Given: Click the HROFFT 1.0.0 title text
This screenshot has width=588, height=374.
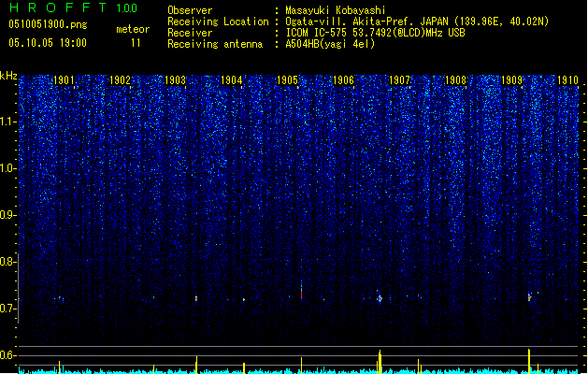Looking at the screenshot, I should 73,7.
